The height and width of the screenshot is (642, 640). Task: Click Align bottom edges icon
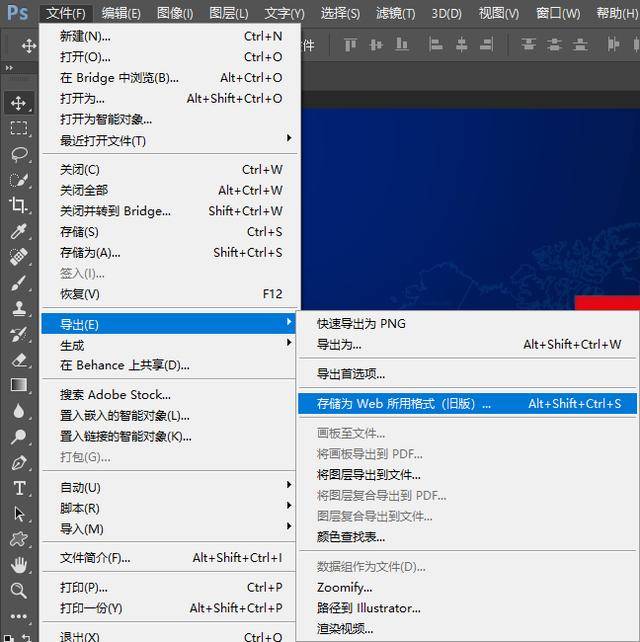click(x=402, y=45)
